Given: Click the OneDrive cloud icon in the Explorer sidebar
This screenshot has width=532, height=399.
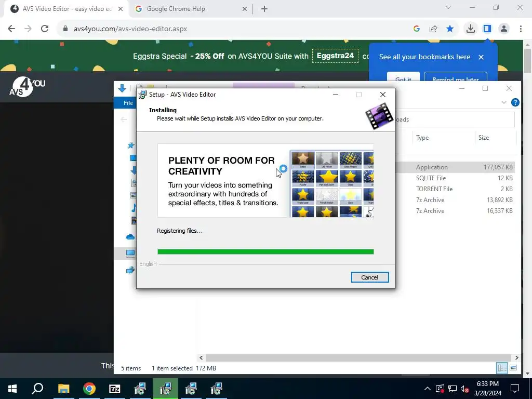Looking at the screenshot, I should pyautogui.click(x=130, y=237).
